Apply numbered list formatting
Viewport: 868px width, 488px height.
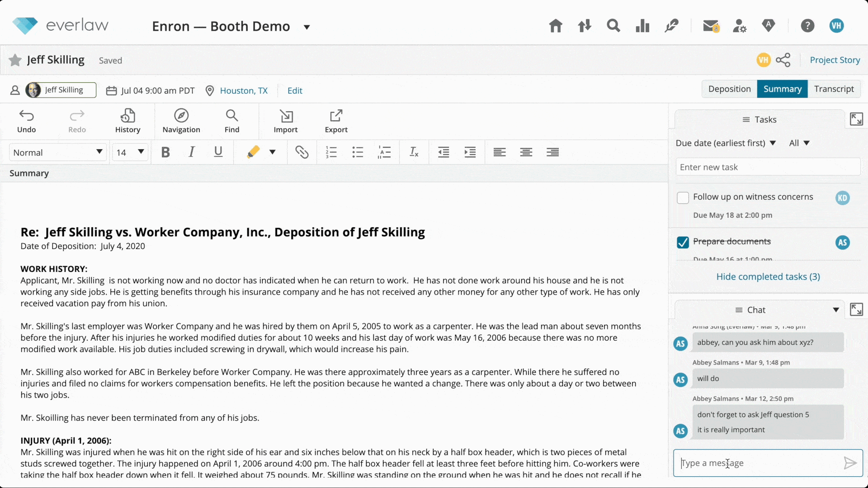tap(331, 152)
